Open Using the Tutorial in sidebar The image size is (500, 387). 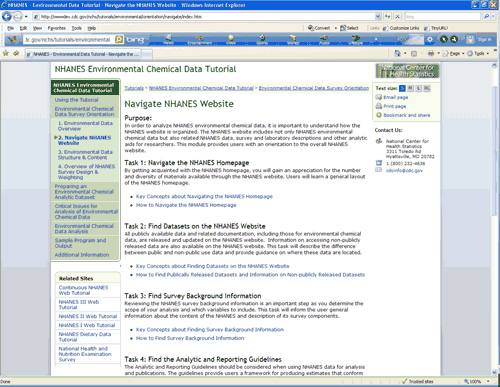[x=76, y=100]
